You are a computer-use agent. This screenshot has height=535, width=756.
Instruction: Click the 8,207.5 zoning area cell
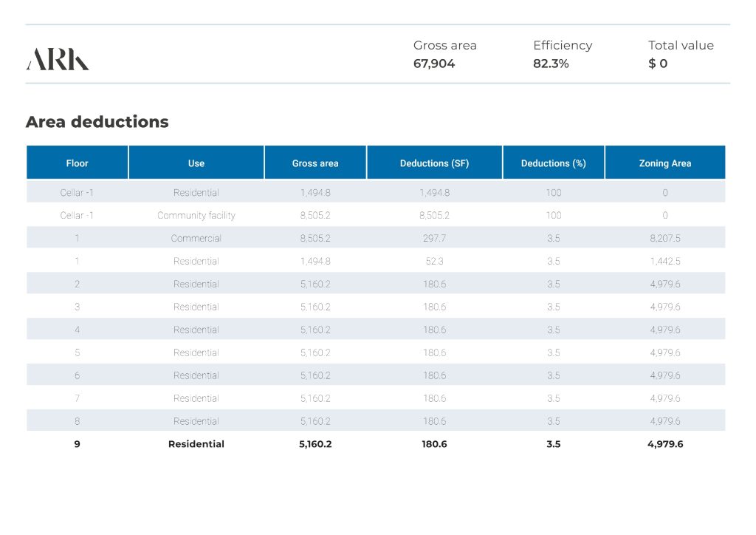pyautogui.click(x=664, y=239)
